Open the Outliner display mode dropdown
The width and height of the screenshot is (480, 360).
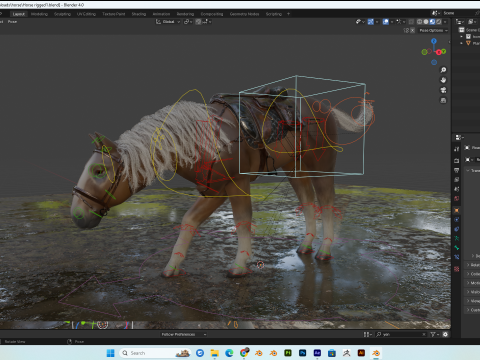point(472,22)
